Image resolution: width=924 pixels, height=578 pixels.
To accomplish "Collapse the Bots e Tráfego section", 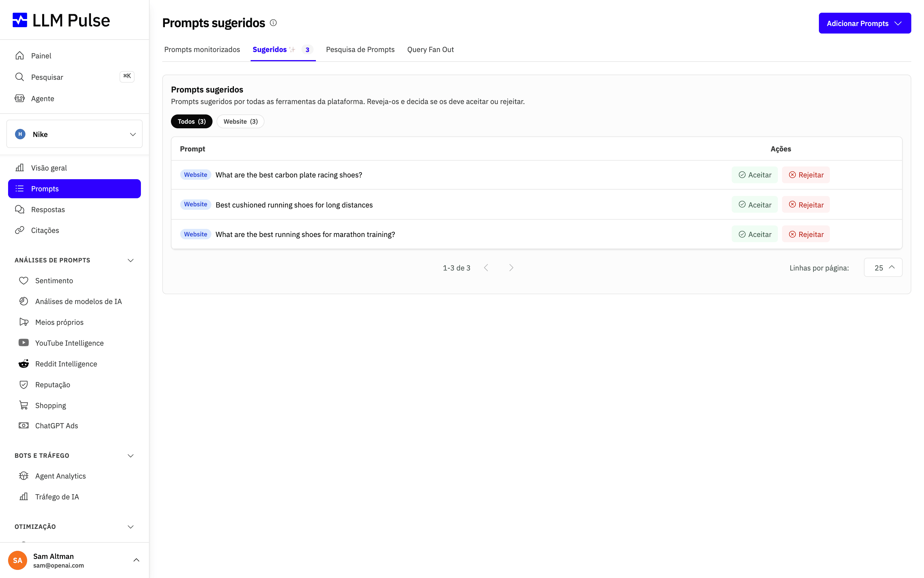I will 131,456.
